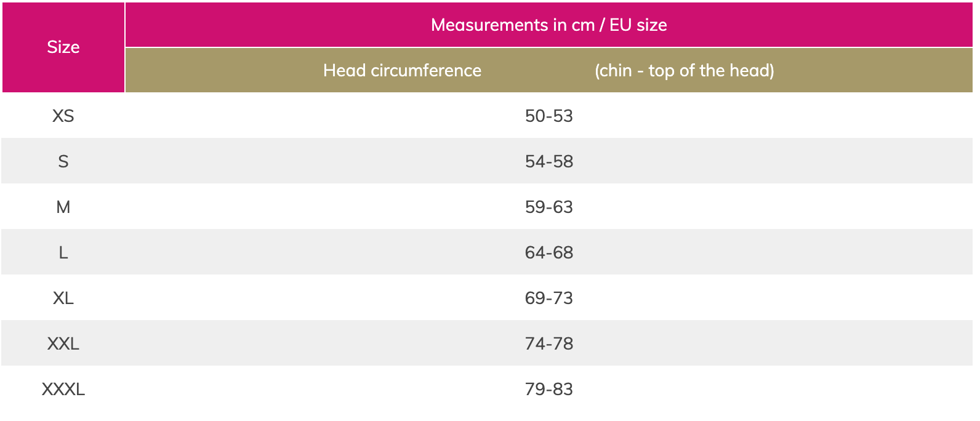Click the 74-78 measurement value
The image size is (980, 421).
click(x=549, y=343)
